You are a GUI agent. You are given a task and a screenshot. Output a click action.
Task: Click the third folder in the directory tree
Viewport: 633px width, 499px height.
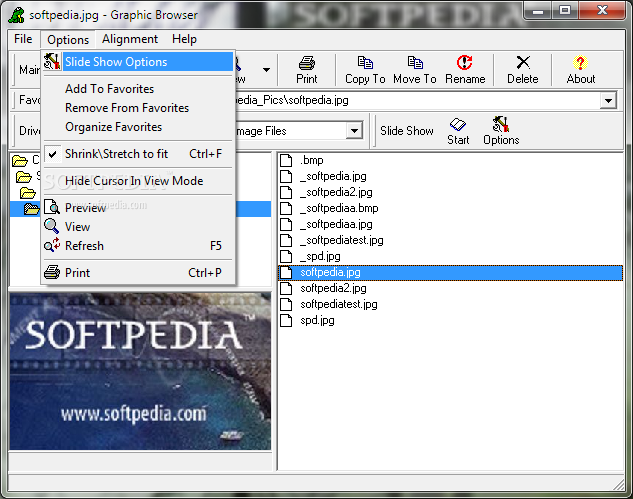click(x=27, y=193)
